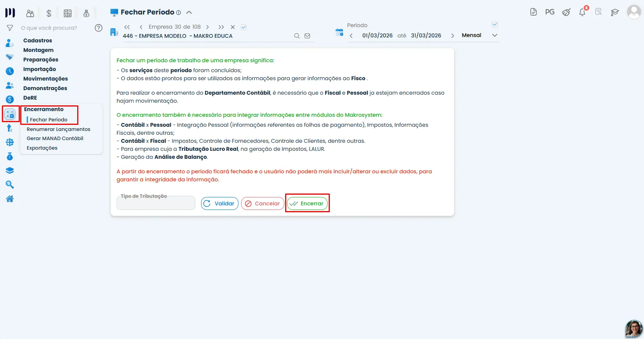Open the Demonstrações menu
This screenshot has height=339, width=644.
(45, 88)
